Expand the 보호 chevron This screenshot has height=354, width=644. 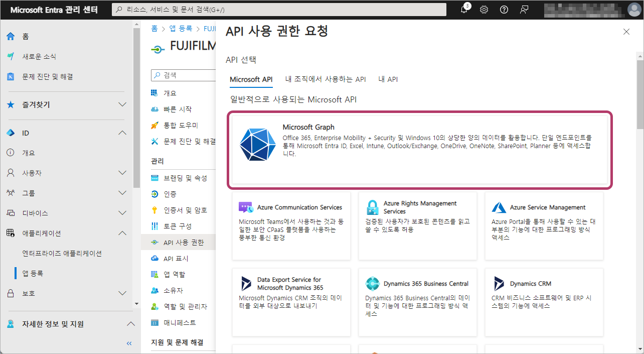click(x=122, y=293)
